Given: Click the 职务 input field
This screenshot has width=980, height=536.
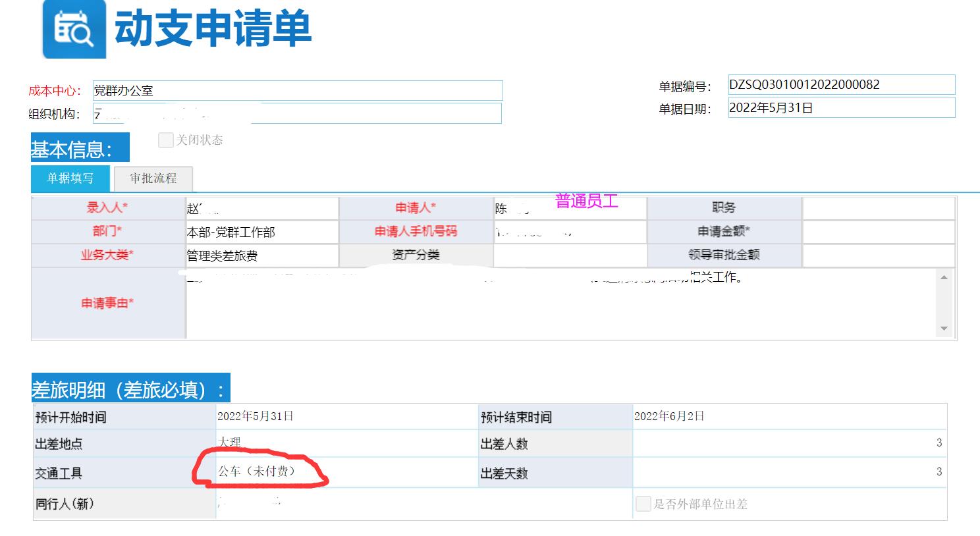Looking at the screenshot, I should click(x=878, y=208).
